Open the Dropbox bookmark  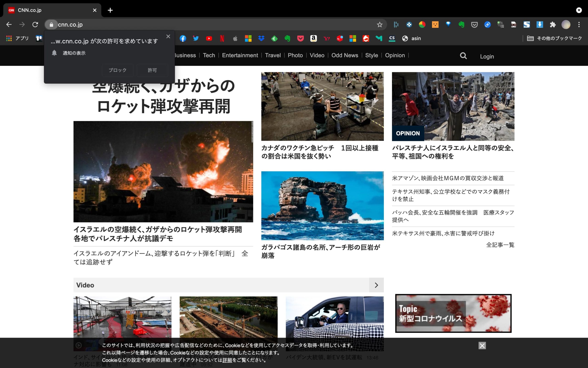[x=261, y=38]
